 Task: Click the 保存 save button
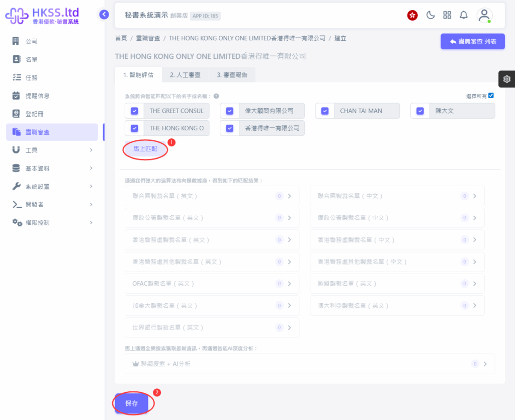pos(131,403)
